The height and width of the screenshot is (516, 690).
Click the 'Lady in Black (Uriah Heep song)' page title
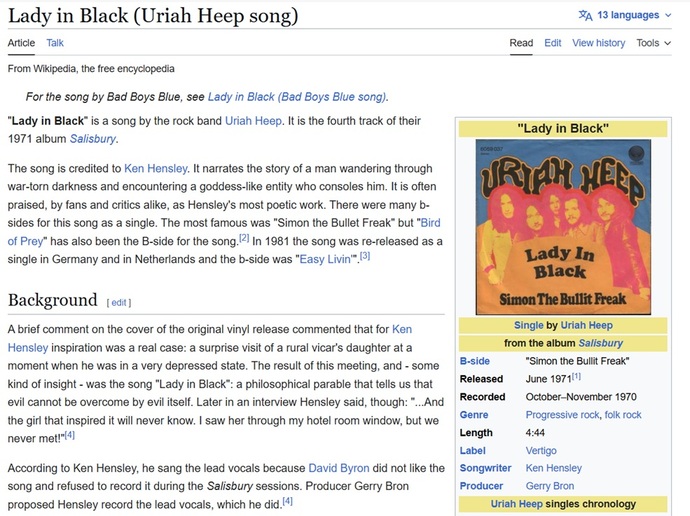coord(153,16)
